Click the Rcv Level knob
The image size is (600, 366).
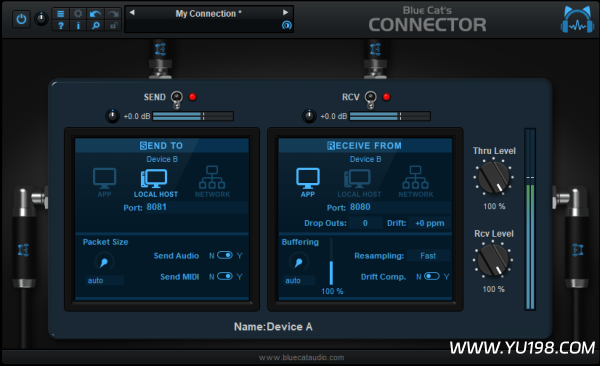coord(494,260)
